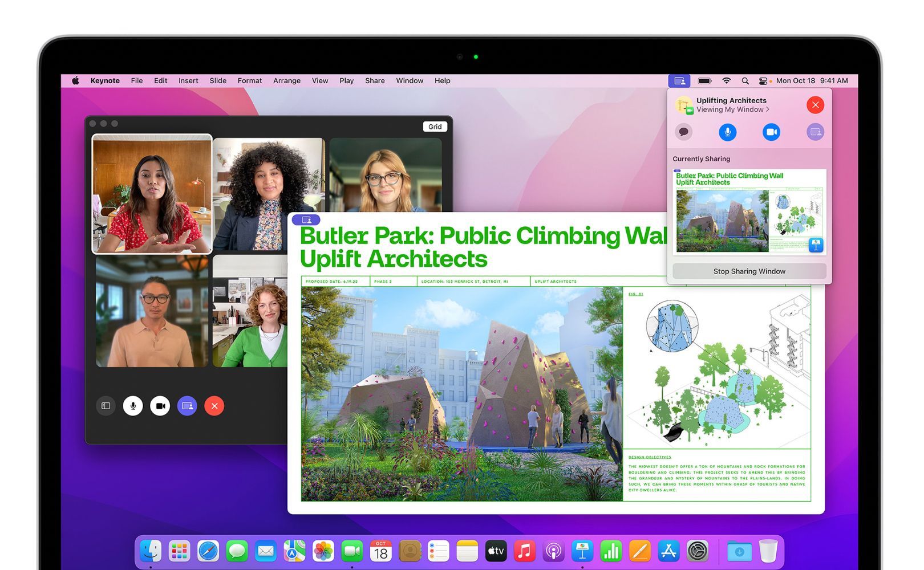Open Finder from the Dock
Viewport: 924px width, 570px height.
click(x=151, y=551)
